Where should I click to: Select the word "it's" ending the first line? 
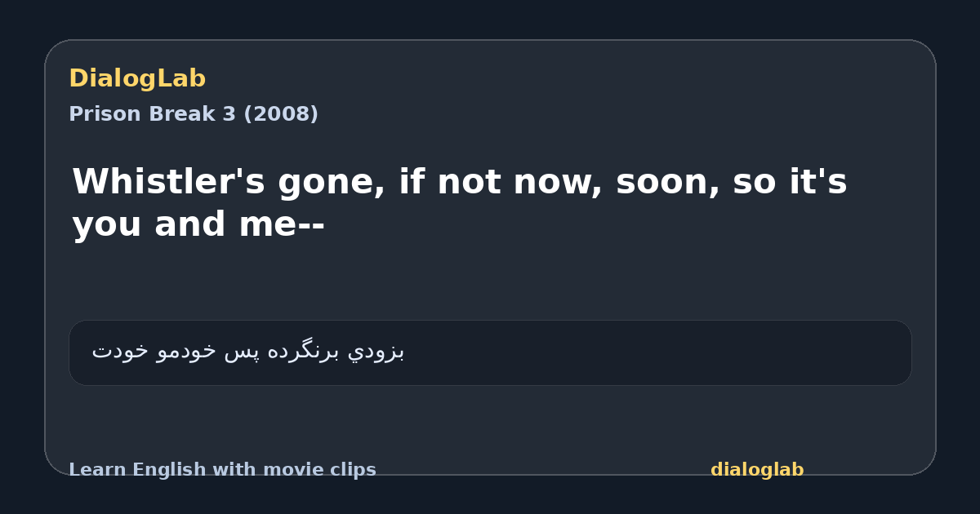click(x=817, y=182)
